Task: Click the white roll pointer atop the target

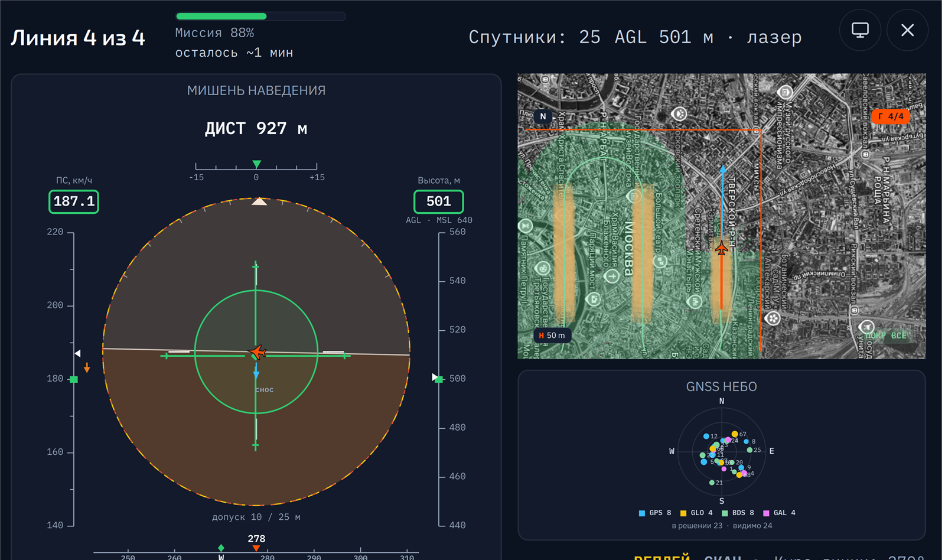Action: coord(259,201)
